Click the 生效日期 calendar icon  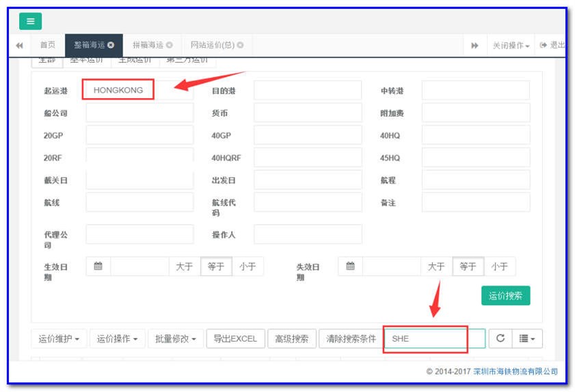coord(98,266)
